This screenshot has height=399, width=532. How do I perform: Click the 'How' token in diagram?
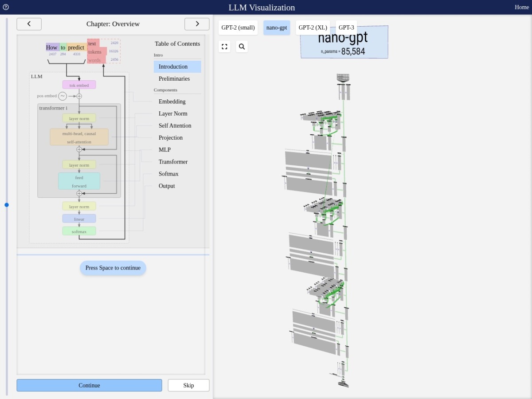52,47
